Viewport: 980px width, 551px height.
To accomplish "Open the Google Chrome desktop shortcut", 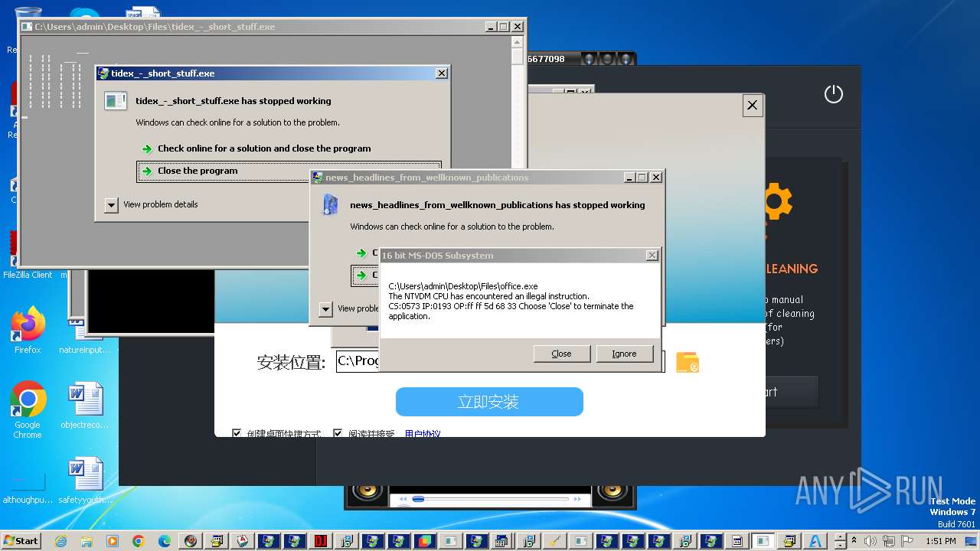I will (28, 409).
